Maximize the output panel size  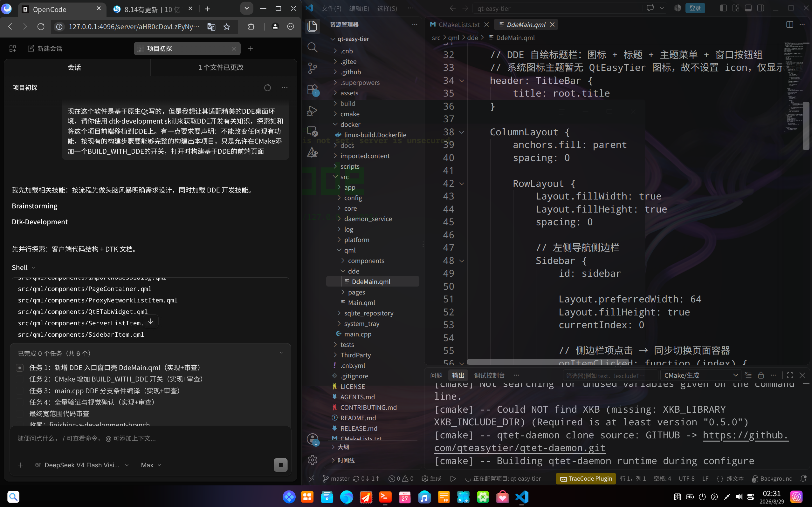coord(790,375)
